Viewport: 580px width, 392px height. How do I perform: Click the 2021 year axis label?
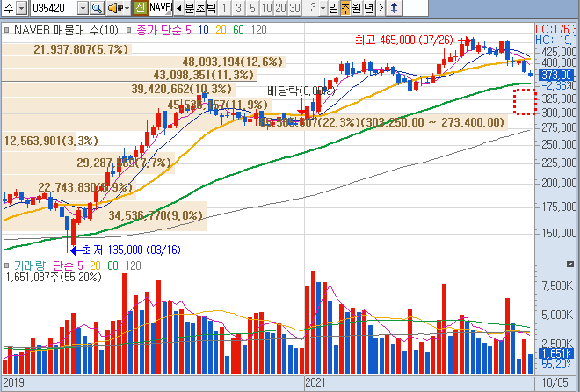pyautogui.click(x=315, y=382)
